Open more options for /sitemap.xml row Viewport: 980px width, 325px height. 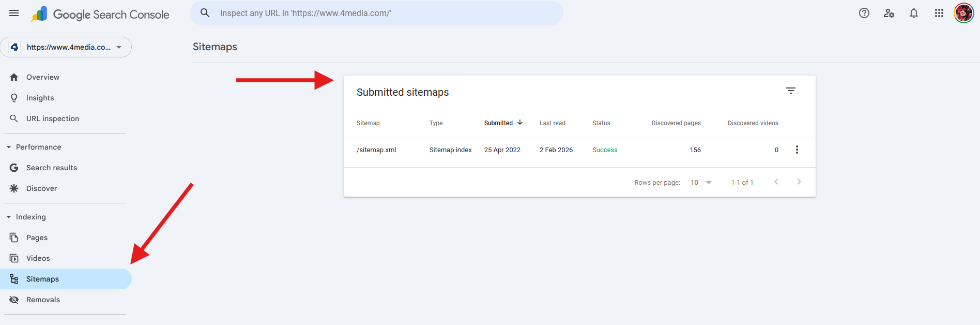point(797,150)
